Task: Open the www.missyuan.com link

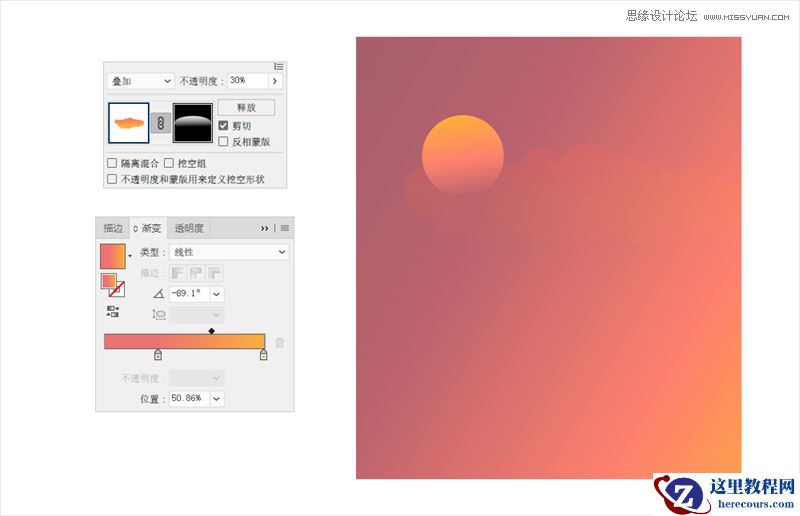Action: click(746, 17)
